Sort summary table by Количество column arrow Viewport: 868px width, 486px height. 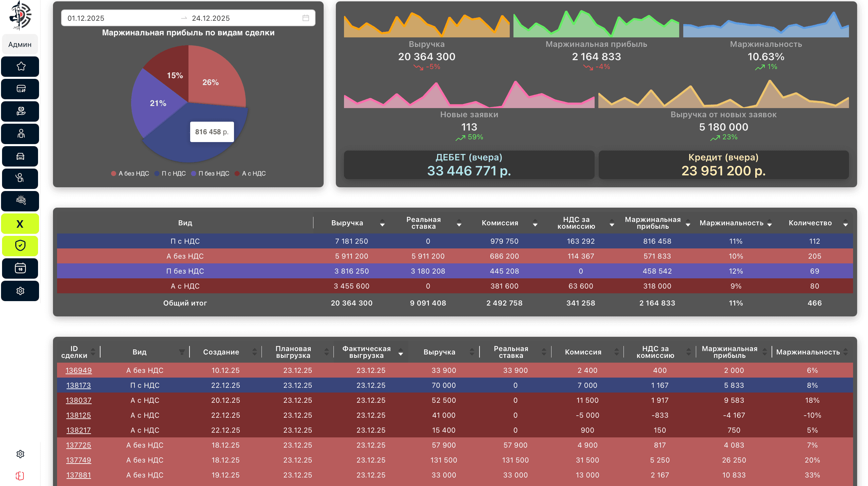point(845,223)
